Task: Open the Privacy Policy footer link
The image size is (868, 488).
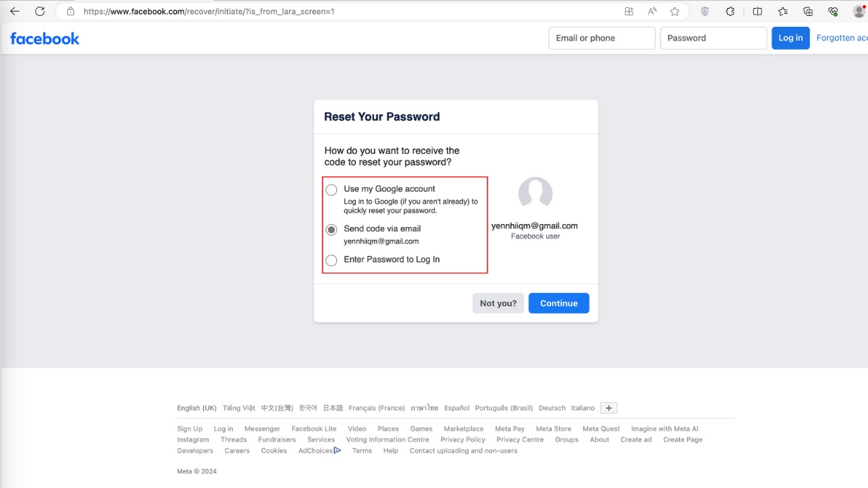Action: click(462, 439)
